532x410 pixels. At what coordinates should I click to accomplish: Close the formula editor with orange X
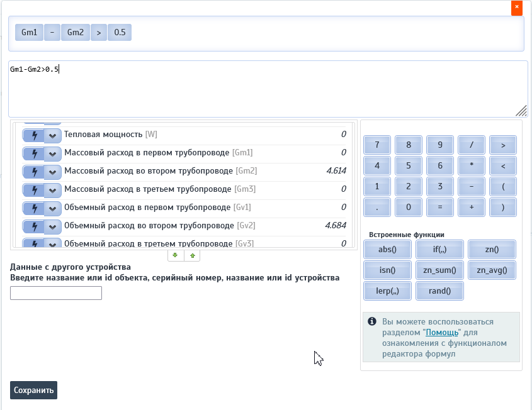tap(516, 8)
